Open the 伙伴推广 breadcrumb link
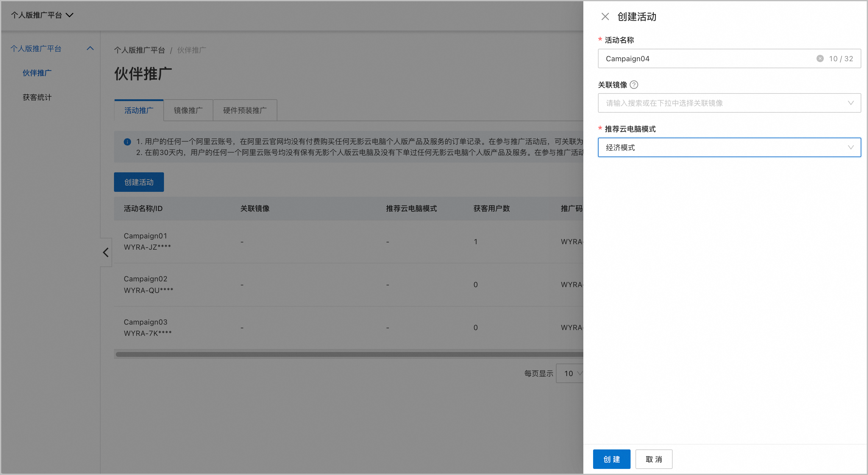This screenshot has width=868, height=475. click(191, 50)
